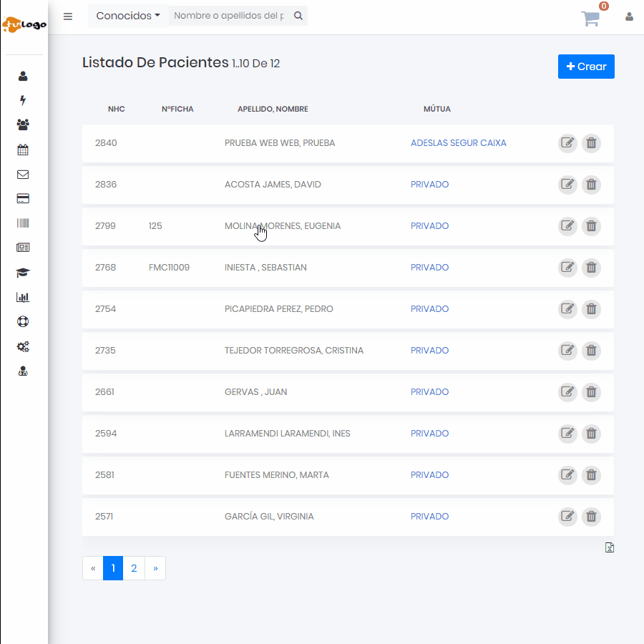
Task: Export patient list to Excel file
Action: point(610,548)
